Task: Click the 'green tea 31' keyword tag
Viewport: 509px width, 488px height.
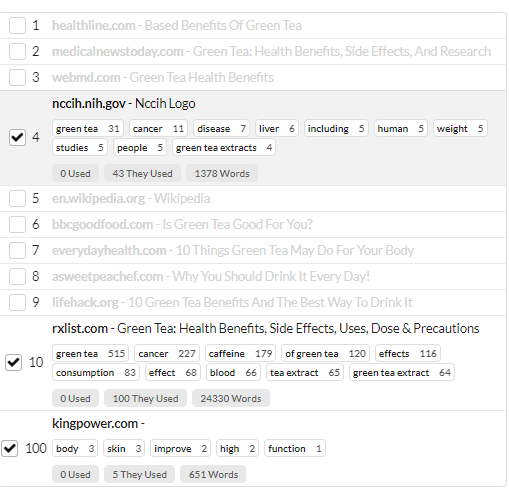Action: (88, 129)
